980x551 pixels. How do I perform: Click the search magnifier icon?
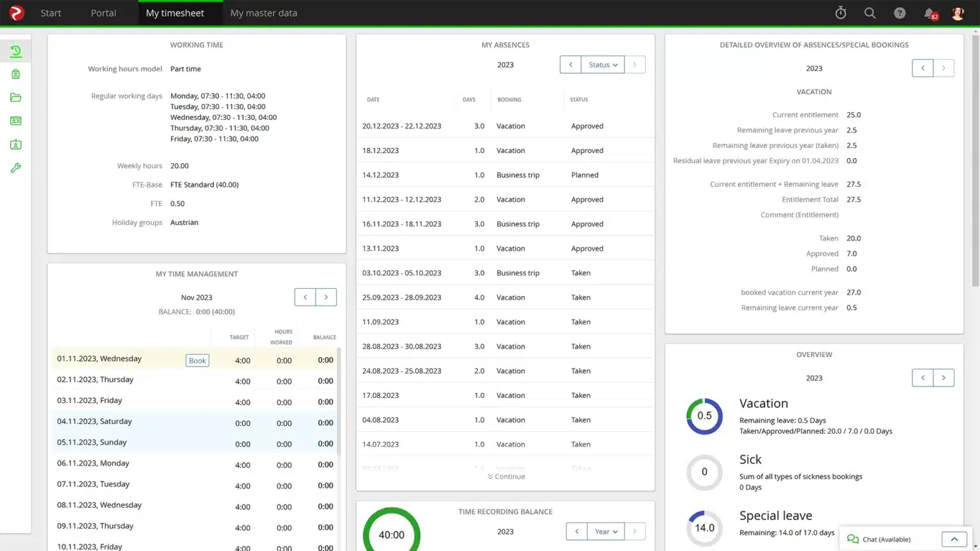click(870, 13)
